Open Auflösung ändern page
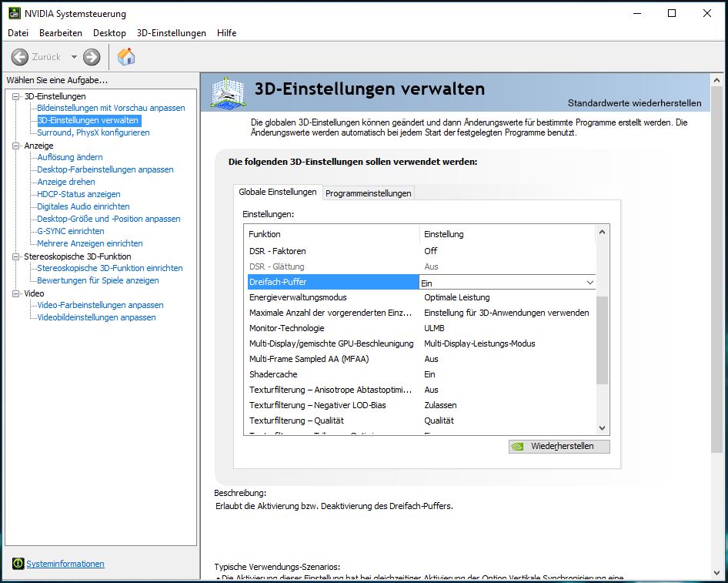This screenshot has height=583, width=728. click(69, 157)
